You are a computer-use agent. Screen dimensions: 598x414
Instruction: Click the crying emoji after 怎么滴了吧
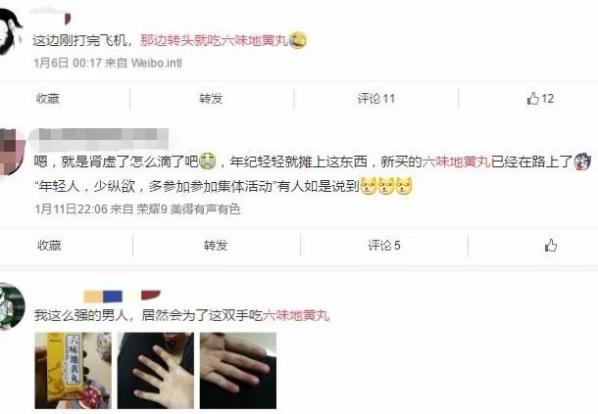pyautogui.click(x=207, y=162)
